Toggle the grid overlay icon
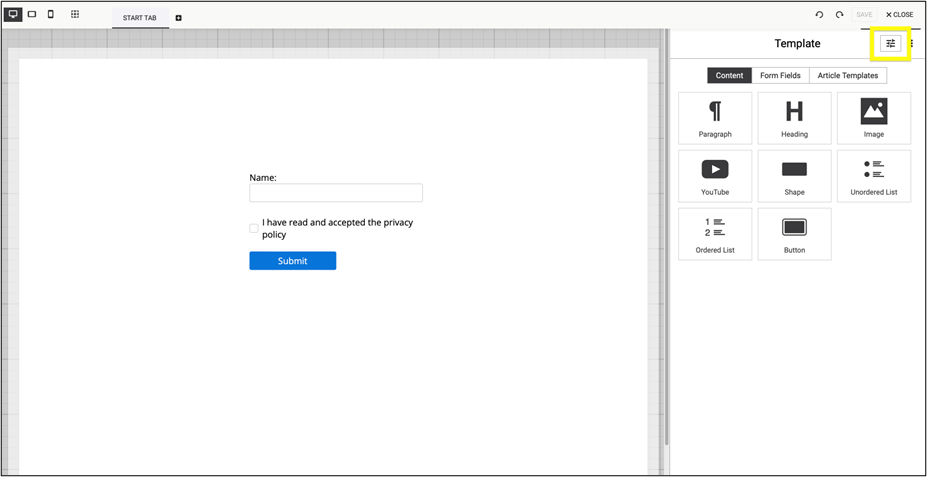 pos(75,14)
